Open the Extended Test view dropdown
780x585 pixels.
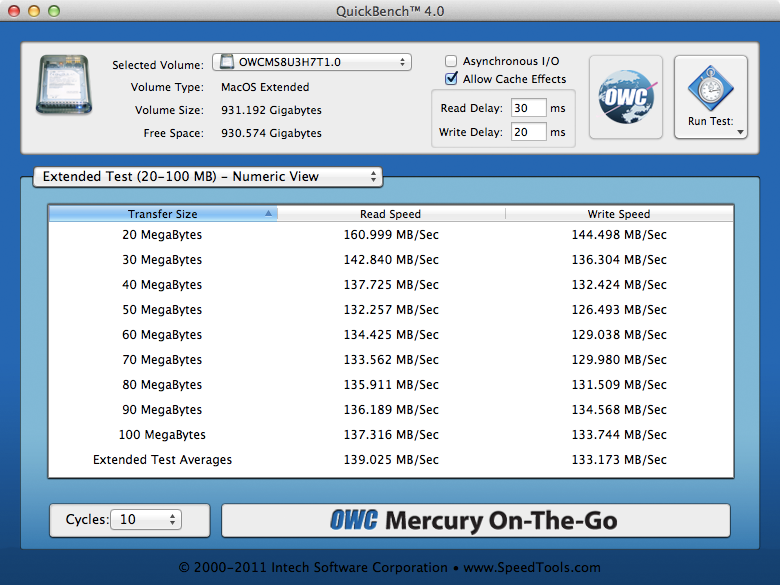208,177
